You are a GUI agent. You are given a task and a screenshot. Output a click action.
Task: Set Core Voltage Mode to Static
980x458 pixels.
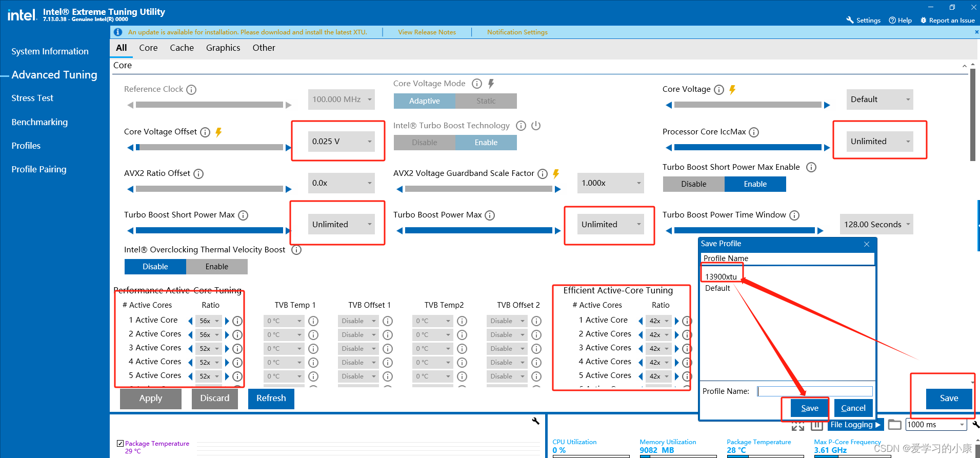coord(486,101)
